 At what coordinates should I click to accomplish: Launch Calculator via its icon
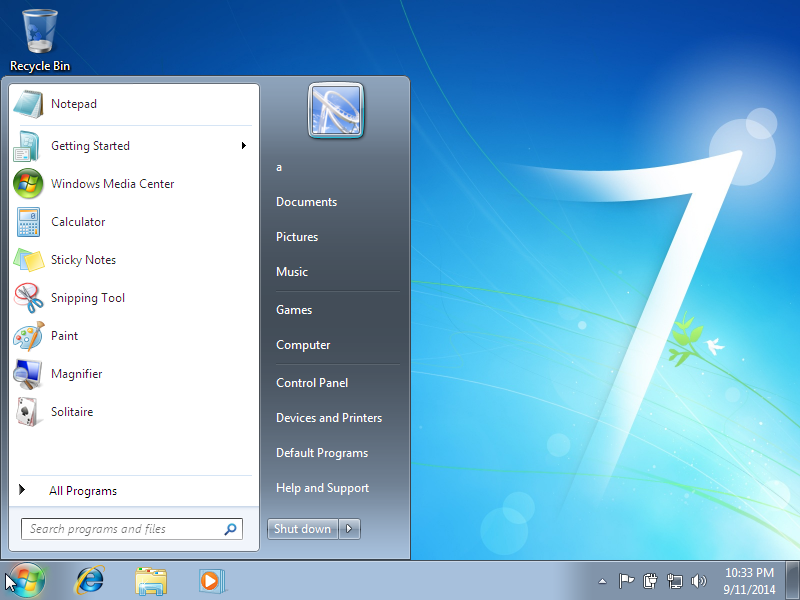click(28, 222)
